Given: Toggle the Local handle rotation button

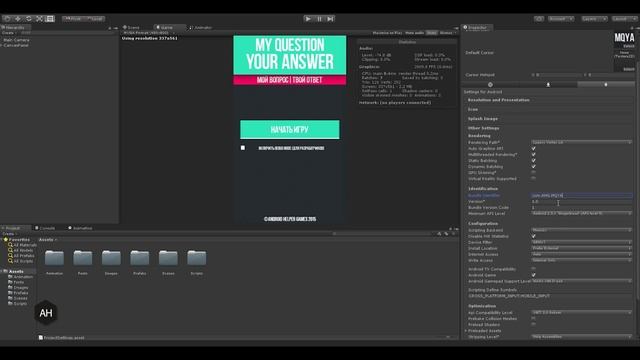Looking at the screenshot, I should coord(95,19).
